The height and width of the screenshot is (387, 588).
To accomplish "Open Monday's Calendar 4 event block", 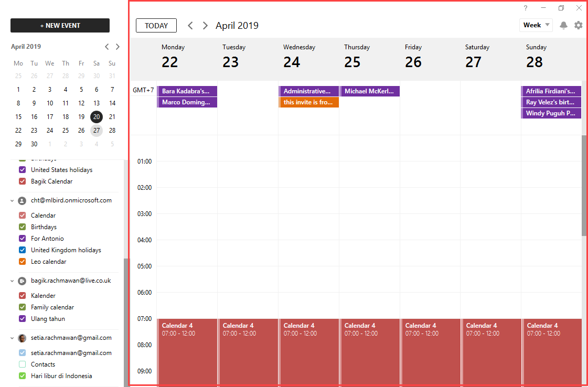I will point(187,352).
